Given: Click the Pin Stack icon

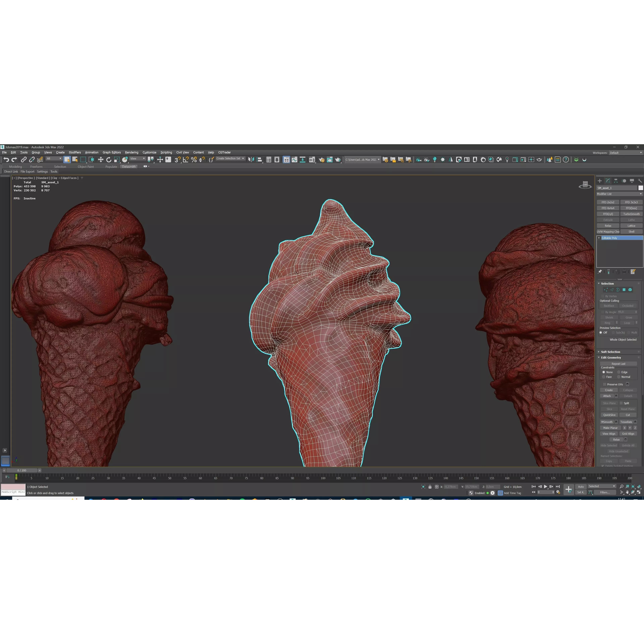Looking at the screenshot, I should 600,272.
